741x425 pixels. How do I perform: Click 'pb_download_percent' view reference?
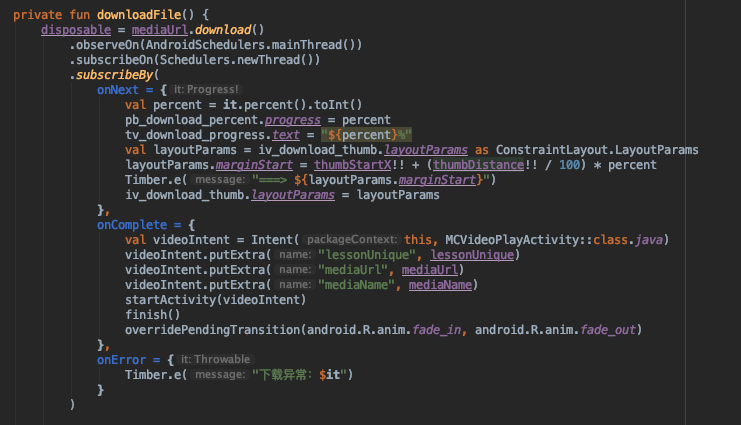click(x=191, y=120)
